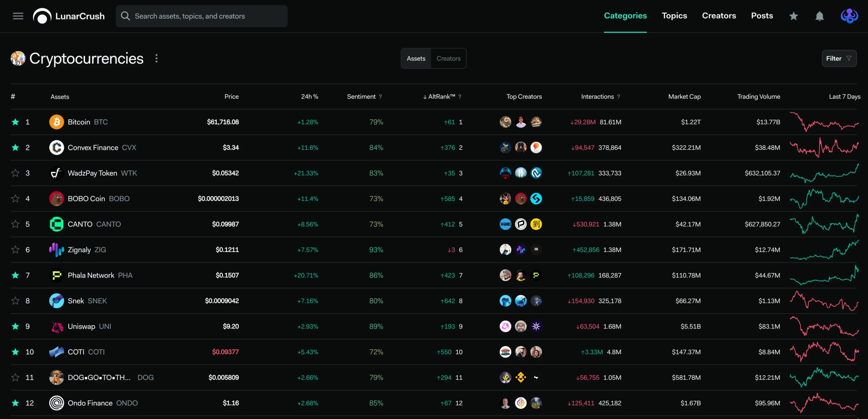This screenshot has width=868, height=419.
Task: Sort by AltRank column header
Action: pos(442,97)
